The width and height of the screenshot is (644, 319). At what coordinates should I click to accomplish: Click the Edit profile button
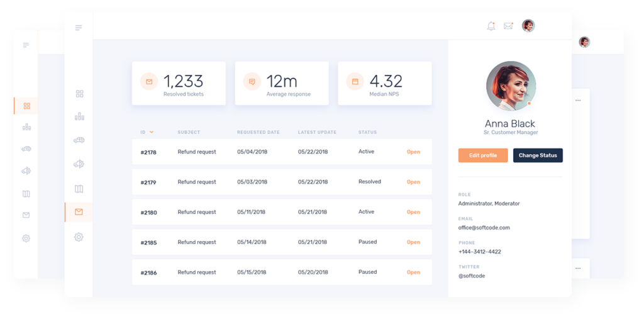coord(483,155)
